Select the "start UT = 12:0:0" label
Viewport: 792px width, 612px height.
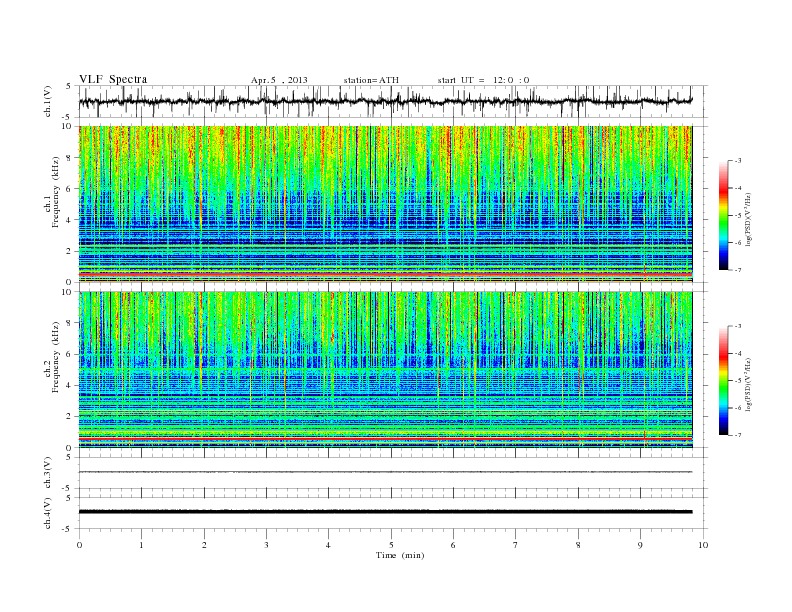(x=483, y=80)
